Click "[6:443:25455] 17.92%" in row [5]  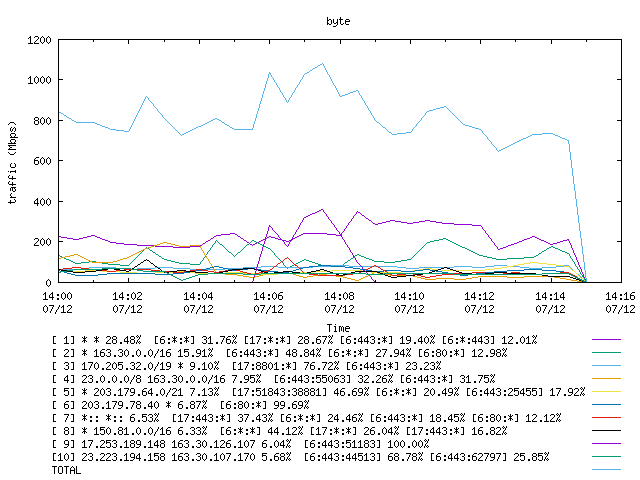click(x=525, y=392)
